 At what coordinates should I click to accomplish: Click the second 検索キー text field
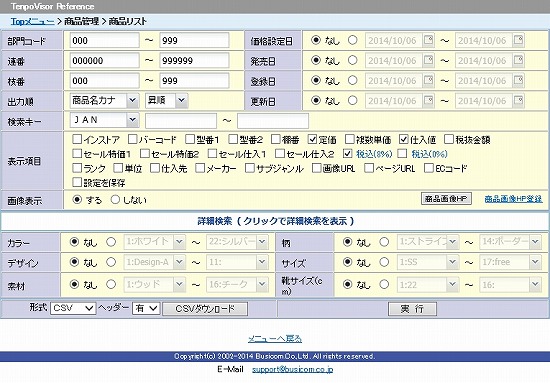point(273,121)
